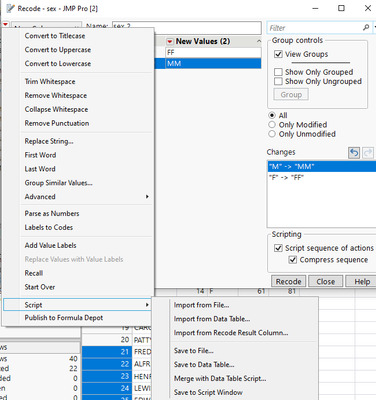Select Only Modified radio button
376x400 pixels.
coord(272,125)
